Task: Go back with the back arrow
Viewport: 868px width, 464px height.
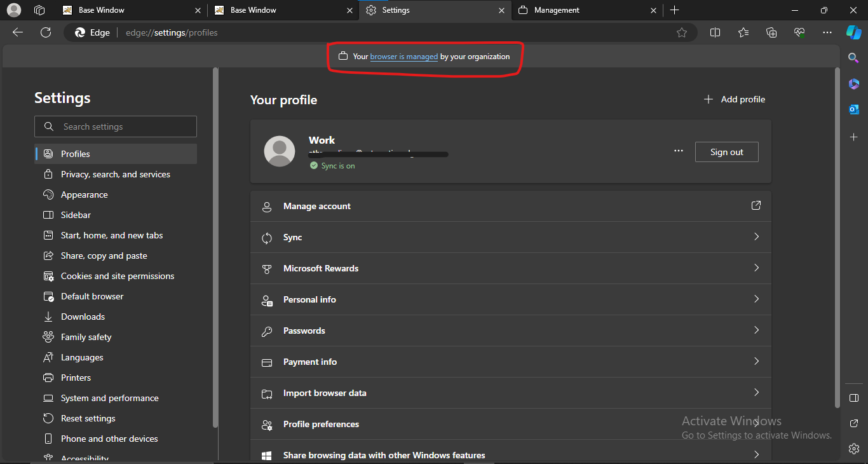Action: [18, 32]
